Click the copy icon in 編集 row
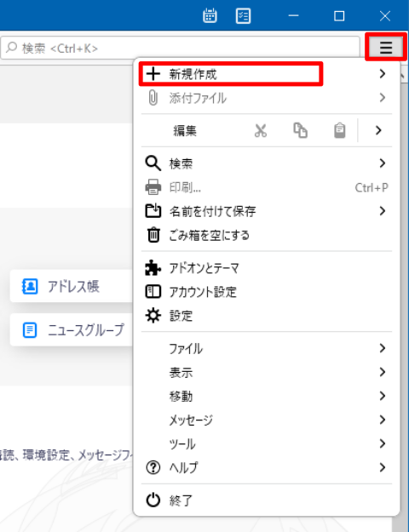Image resolution: width=409 pixels, height=532 pixels. coord(300,130)
